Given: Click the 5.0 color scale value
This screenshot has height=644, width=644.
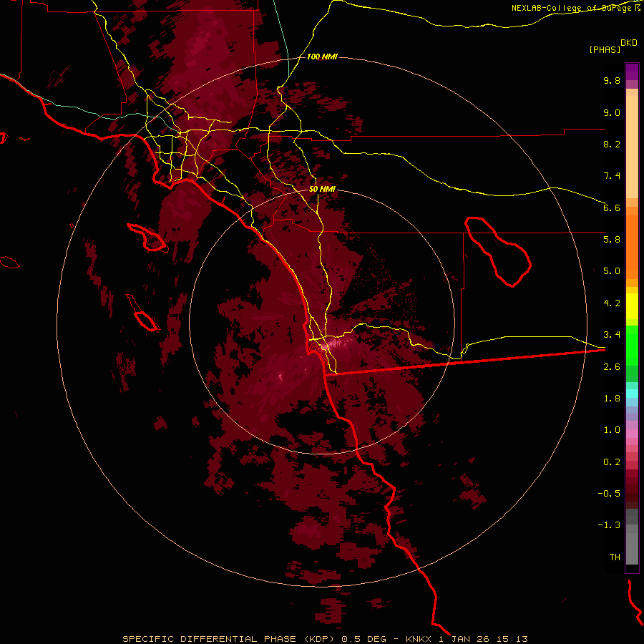Looking at the screenshot, I should pos(612,271).
